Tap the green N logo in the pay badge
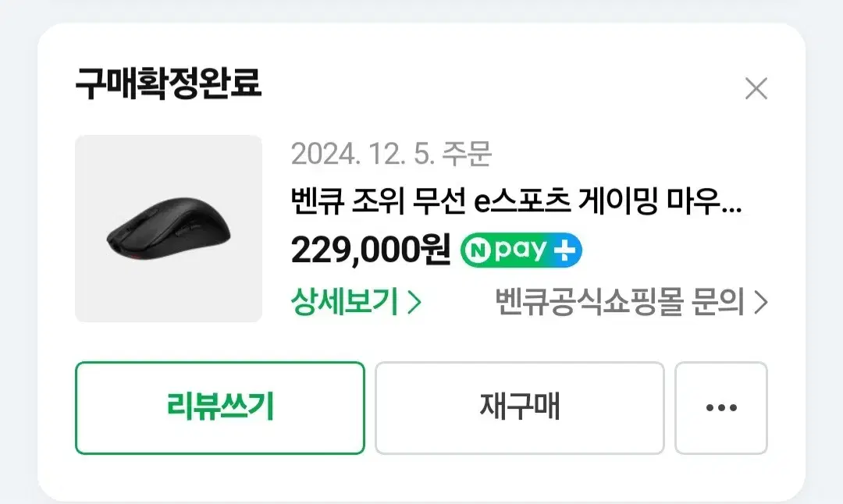Image resolution: width=843 pixels, height=504 pixels. point(478,251)
